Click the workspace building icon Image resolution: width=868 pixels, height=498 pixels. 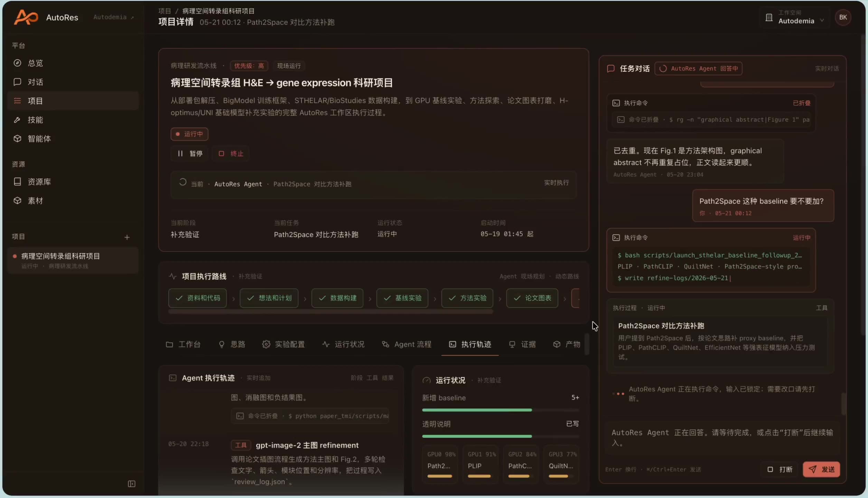point(769,18)
